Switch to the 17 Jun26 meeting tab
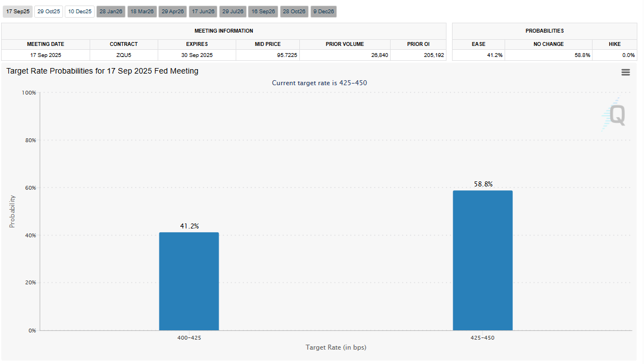The image size is (644, 364). coord(202,12)
